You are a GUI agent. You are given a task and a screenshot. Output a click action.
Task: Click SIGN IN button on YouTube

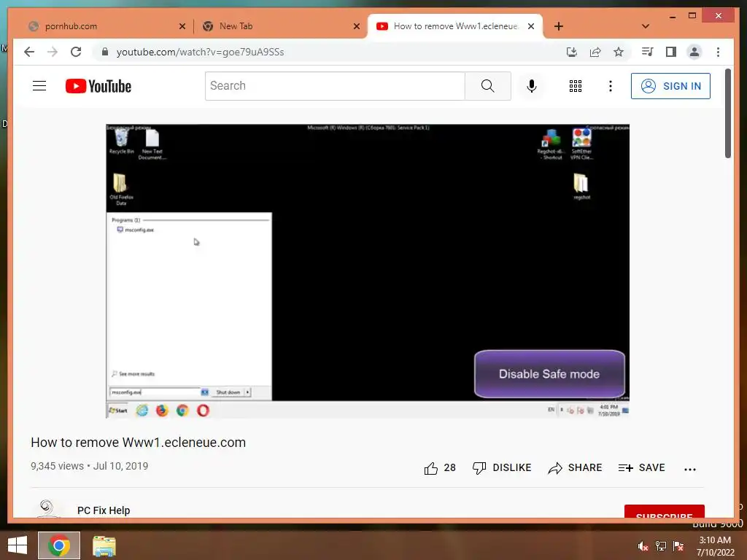670,86
